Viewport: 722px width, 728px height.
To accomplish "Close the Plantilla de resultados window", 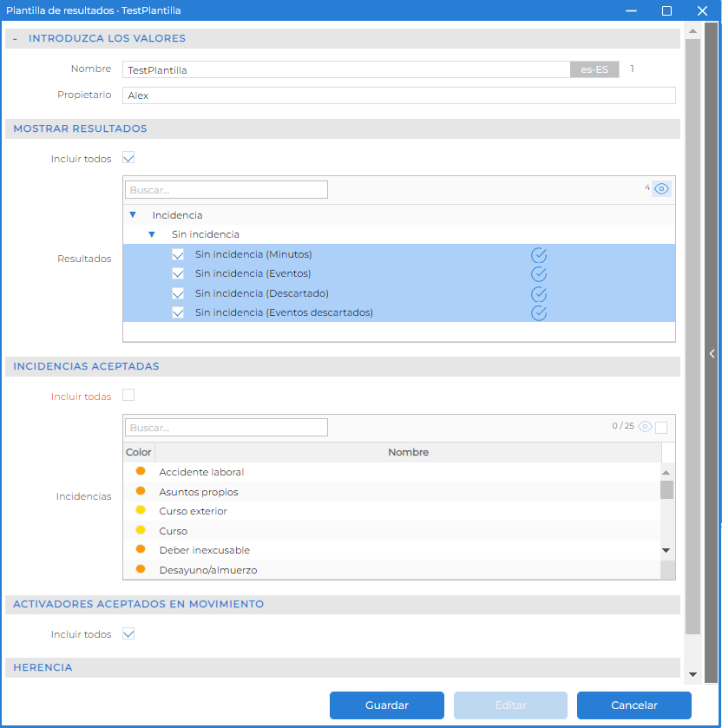I will 702,10.
